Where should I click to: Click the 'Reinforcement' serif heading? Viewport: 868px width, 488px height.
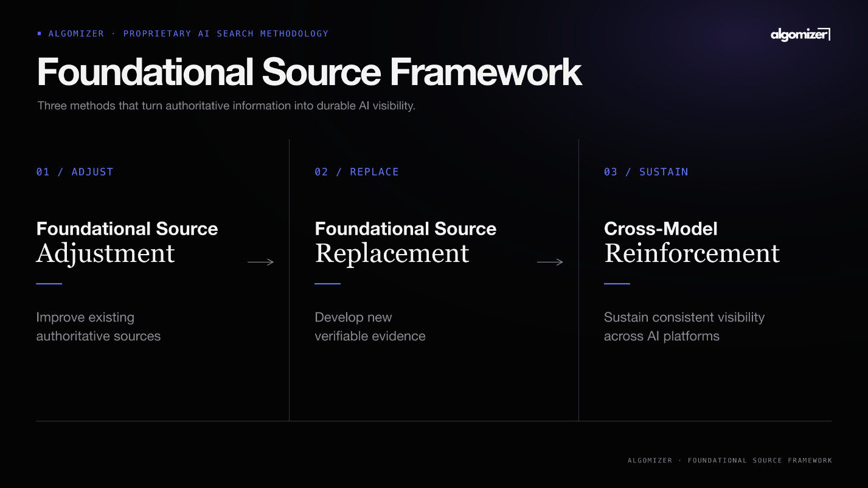[x=692, y=253]
